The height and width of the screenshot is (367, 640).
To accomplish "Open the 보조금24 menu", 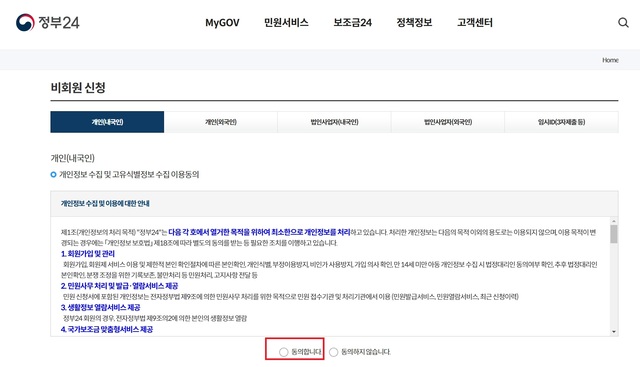I will point(353,22).
